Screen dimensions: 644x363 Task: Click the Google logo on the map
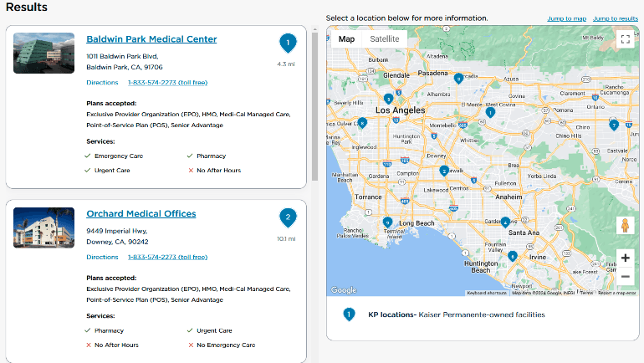(x=344, y=290)
